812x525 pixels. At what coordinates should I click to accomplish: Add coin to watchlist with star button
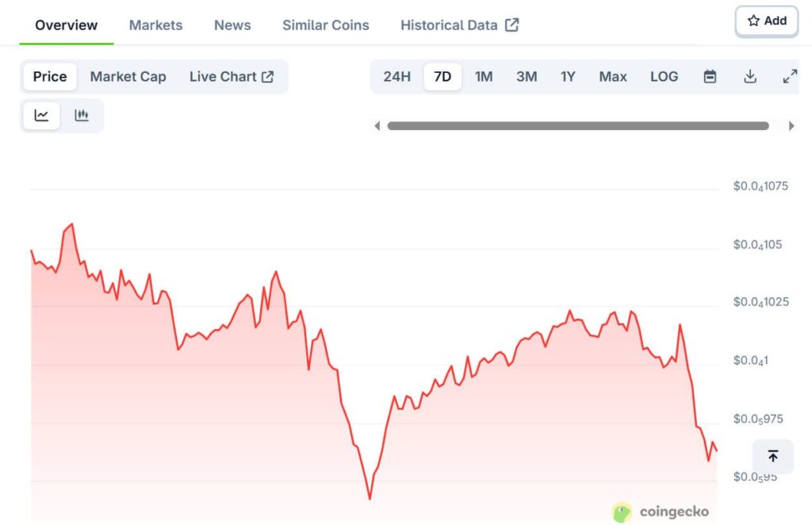[x=766, y=21]
